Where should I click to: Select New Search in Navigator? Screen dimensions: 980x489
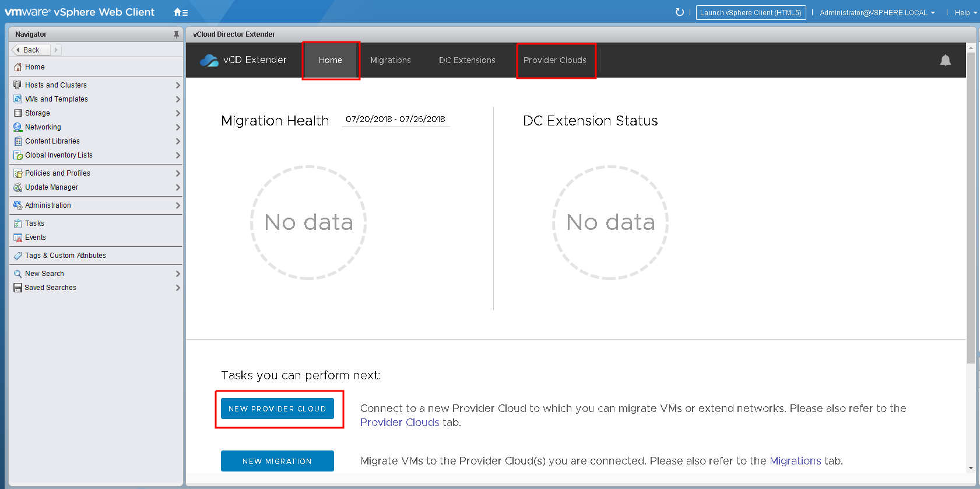coord(44,274)
